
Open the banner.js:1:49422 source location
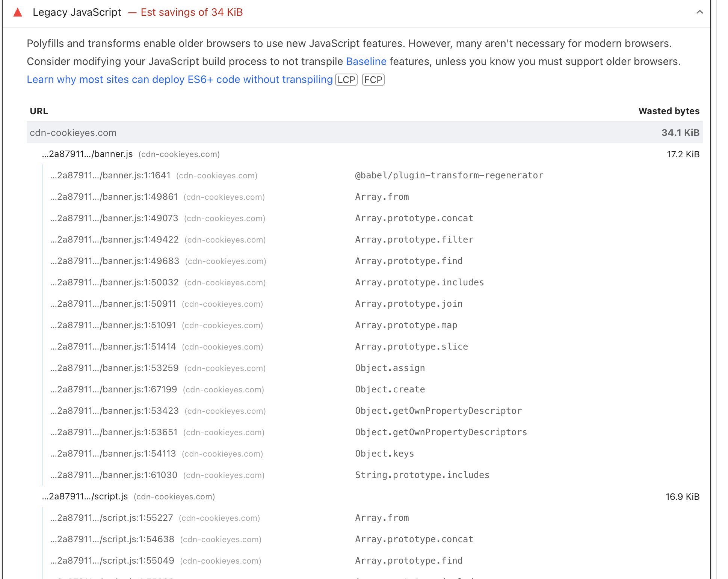[x=115, y=240]
